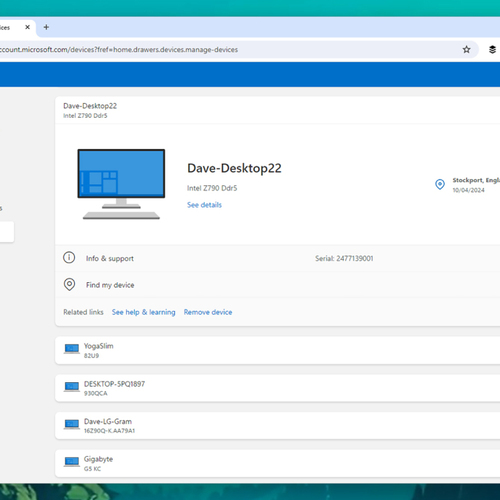500x500 pixels.
Task: Click the 930QCA model text
Action: 96,393
